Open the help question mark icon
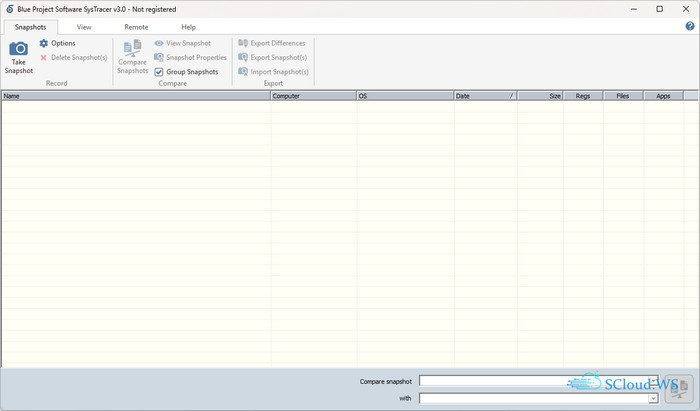Viewport: 700px width, 411px height. coord(690,26)
